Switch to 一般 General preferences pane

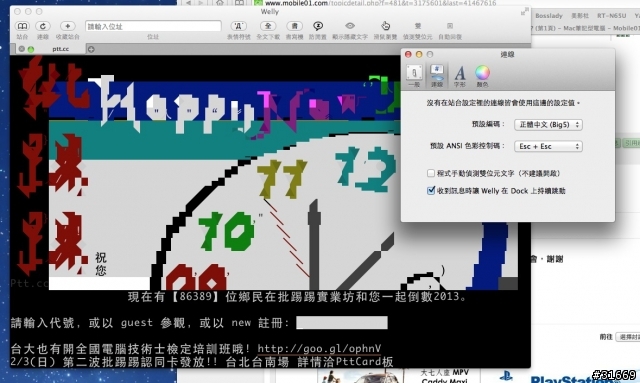pyautogui.click(x=414, y=76)
